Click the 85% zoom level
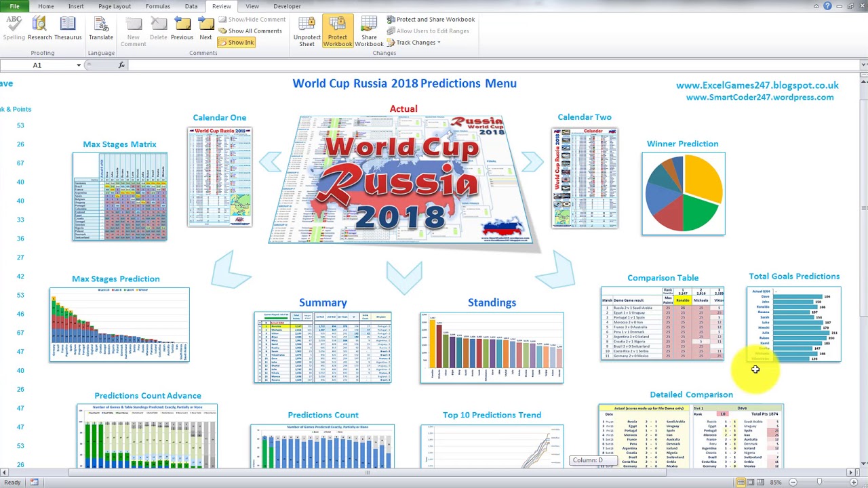This screenshot has height=488, width=868. coord(775,483)
